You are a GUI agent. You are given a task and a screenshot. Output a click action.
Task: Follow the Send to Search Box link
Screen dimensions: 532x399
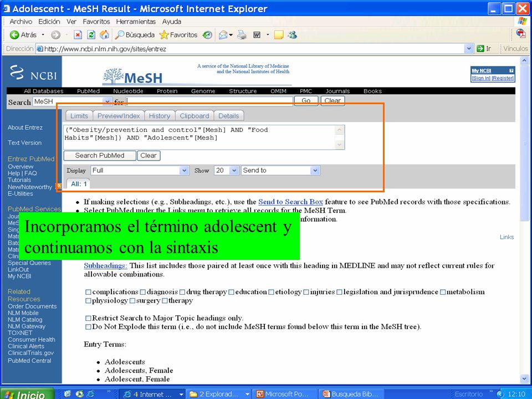pyautogui.click(x=290, y=202)
